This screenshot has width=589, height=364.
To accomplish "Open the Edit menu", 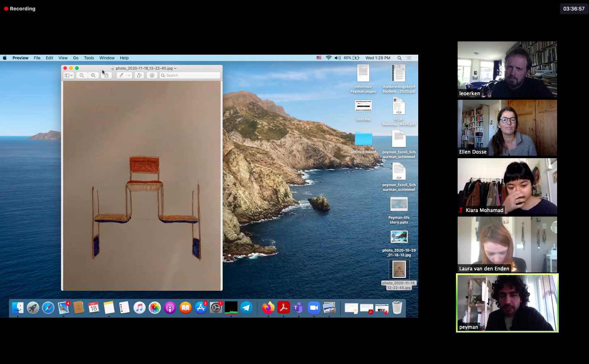I will pos(49,58).
